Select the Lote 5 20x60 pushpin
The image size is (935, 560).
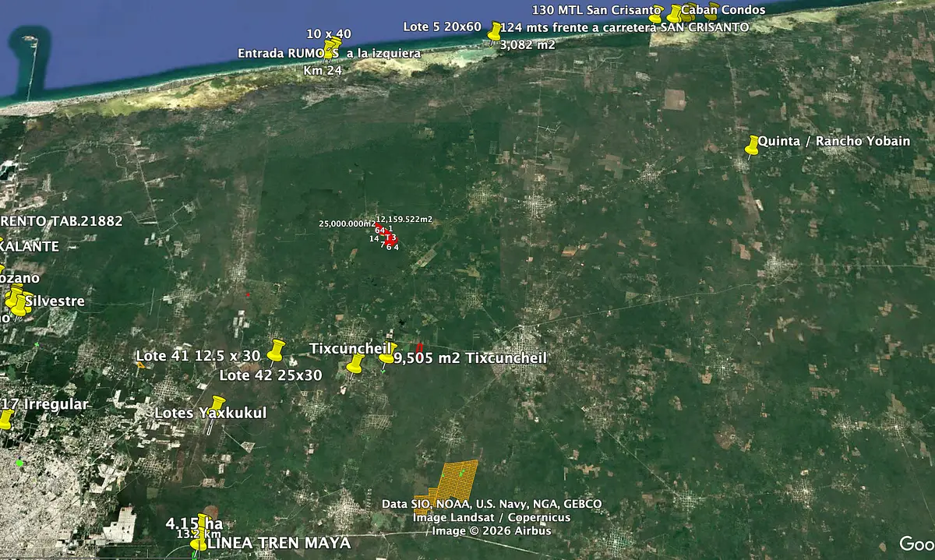tap(495, 31)
